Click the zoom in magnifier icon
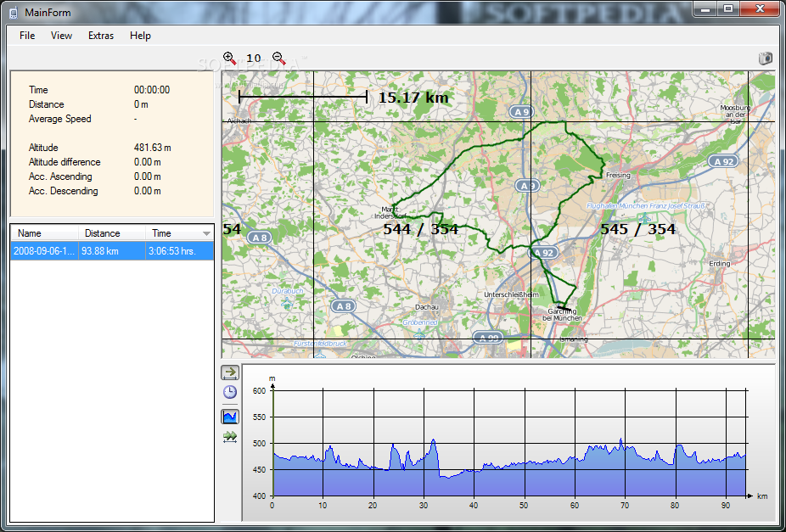The width and height of the screenshot is (786, 532). 230,58
